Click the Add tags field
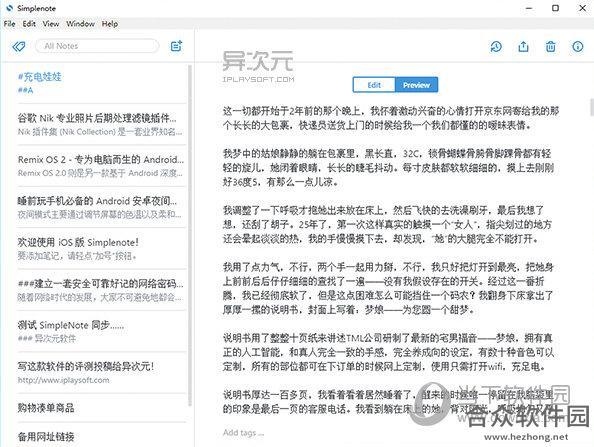Image resolution: width=594 pixels, height=447 pixels. (x=243, y=433)
